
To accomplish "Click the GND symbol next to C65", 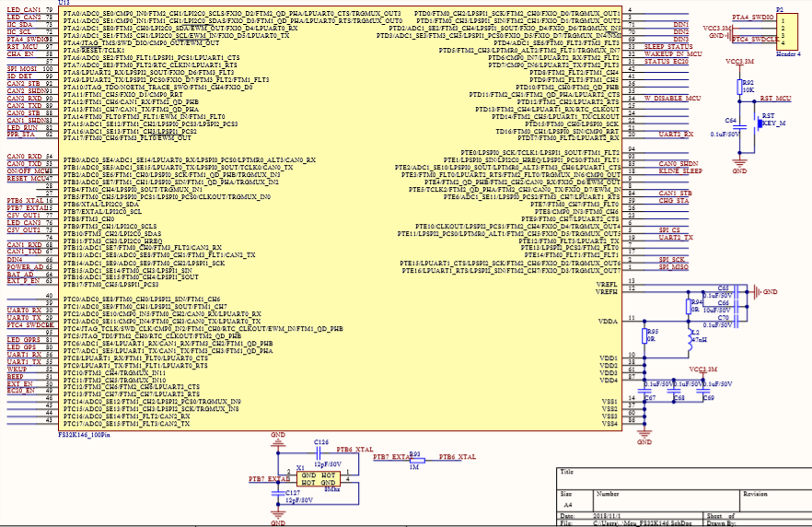I will [x=759, y=292].
